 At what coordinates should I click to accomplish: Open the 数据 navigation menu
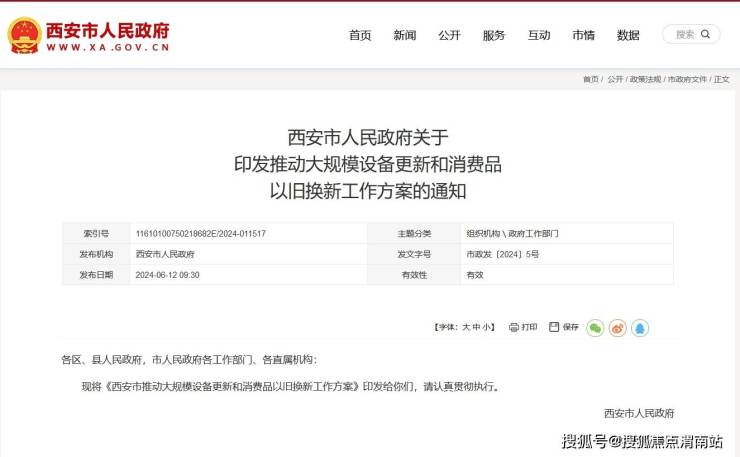click(628, 35)
